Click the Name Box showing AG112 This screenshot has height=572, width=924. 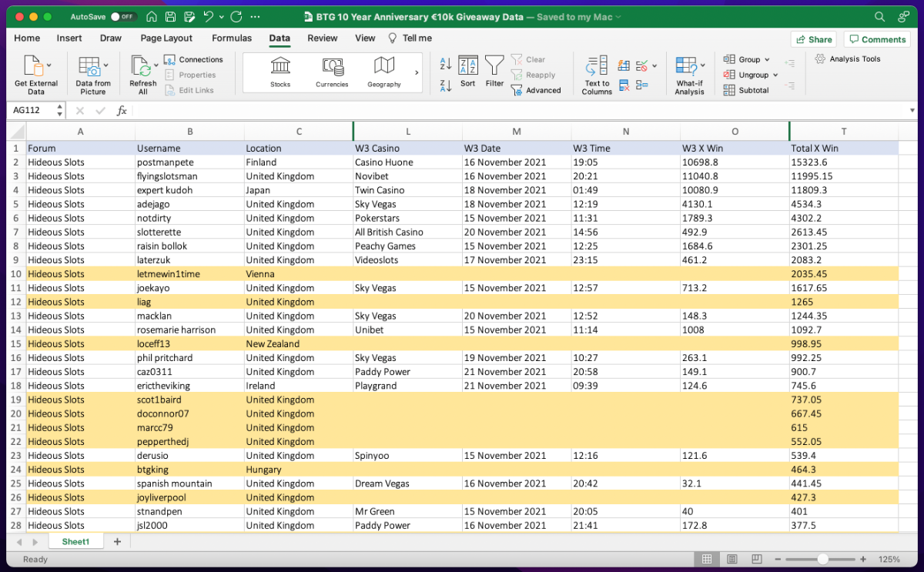click(30, 110)
